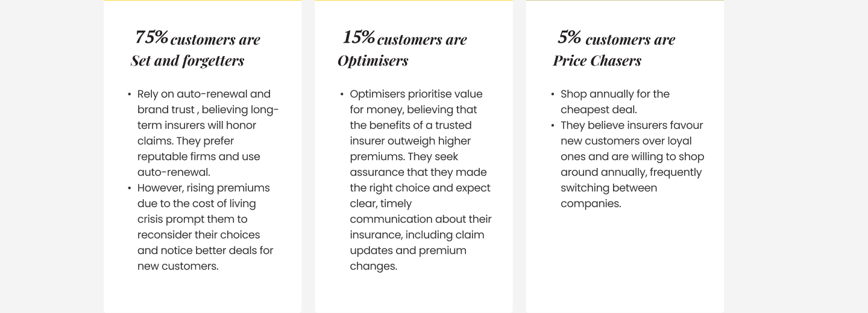Click the 'They believe insurers favour' bullet paragraph
The image size is (868, 313).
tap(632, 164)
